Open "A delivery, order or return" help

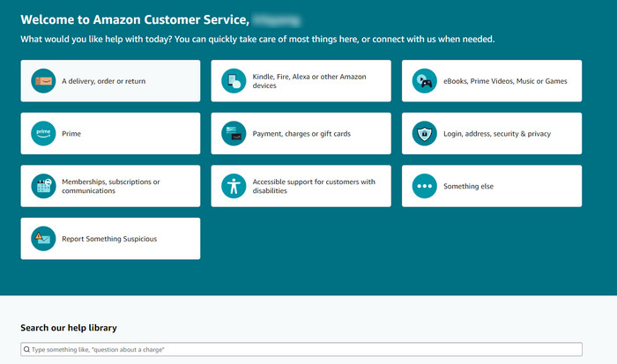tap(104, 81)
